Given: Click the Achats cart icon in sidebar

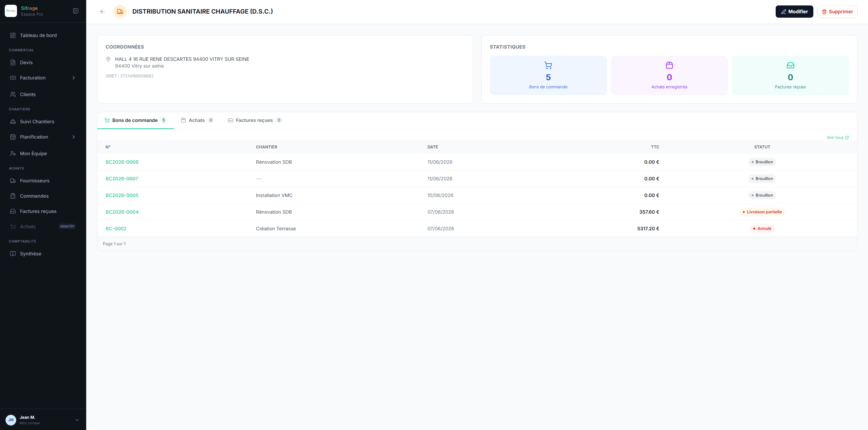Looking at the screenshot, I should tap(13, 227).
